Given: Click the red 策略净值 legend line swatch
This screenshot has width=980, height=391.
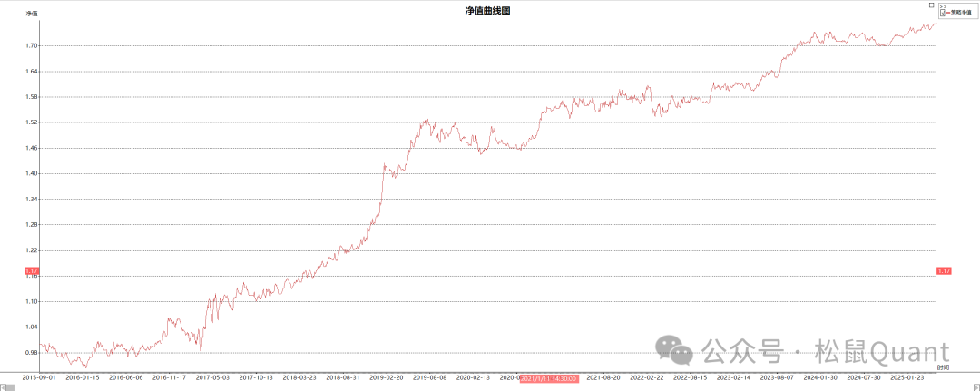Looking at the screenshot, I should click(947, 13).
